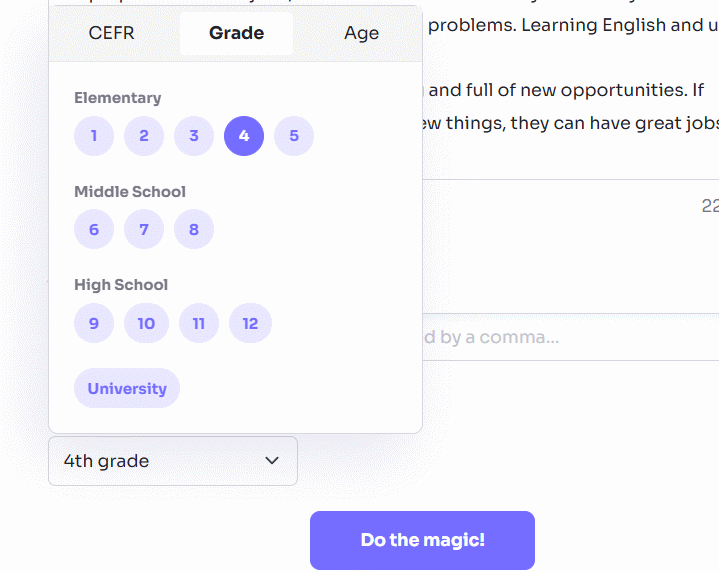Pick grade 10 level
Image resolution: width=719 pixels, height=572 pixels.
tap(146, 323)
